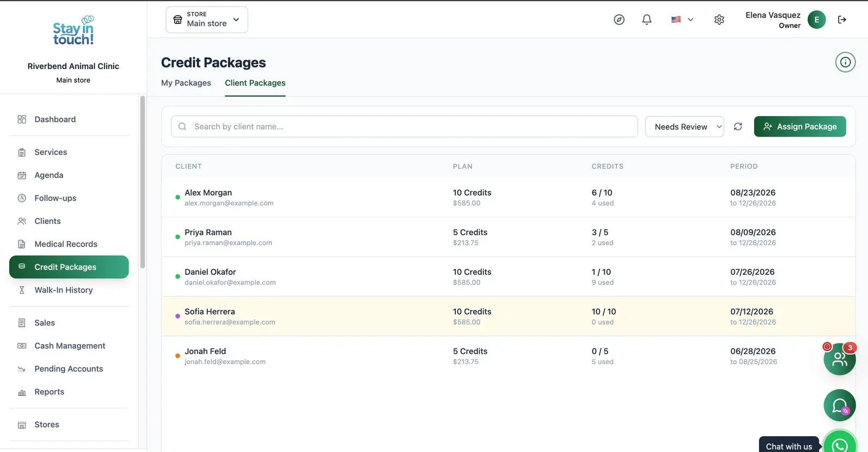Open the settings gear icon
This screenshot has height=452, width=868.
[719, 20]
